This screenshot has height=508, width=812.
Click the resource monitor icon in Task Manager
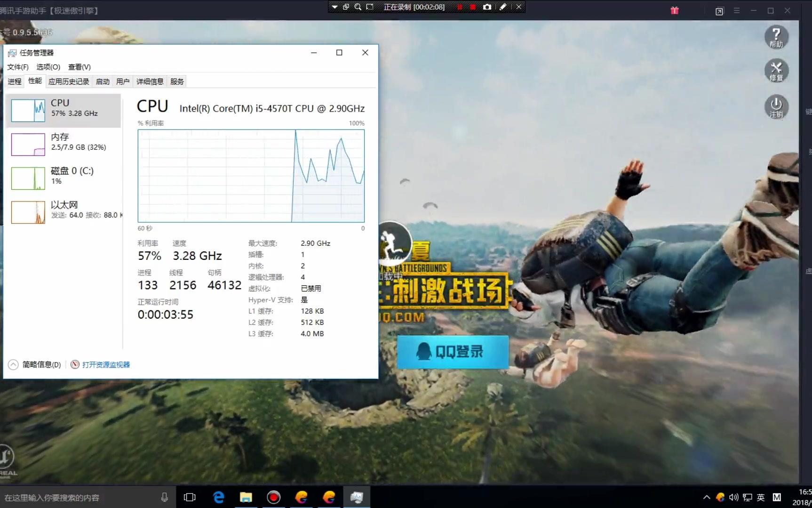75,364
